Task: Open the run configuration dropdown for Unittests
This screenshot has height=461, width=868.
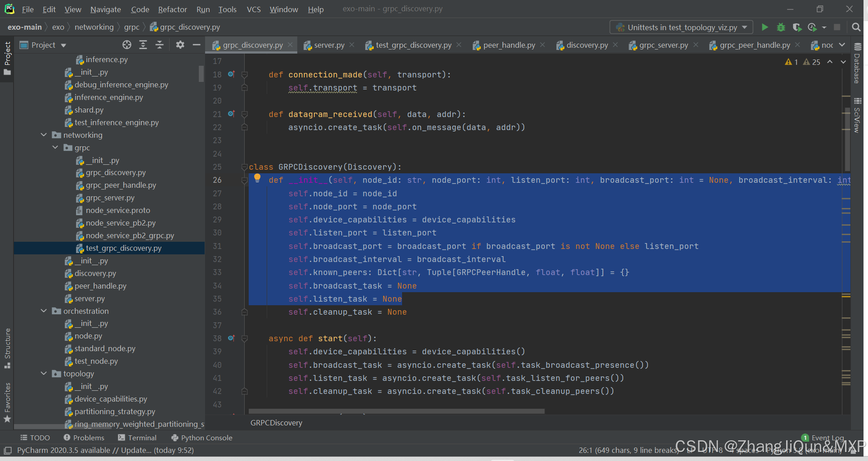Action: click(681, 27)
